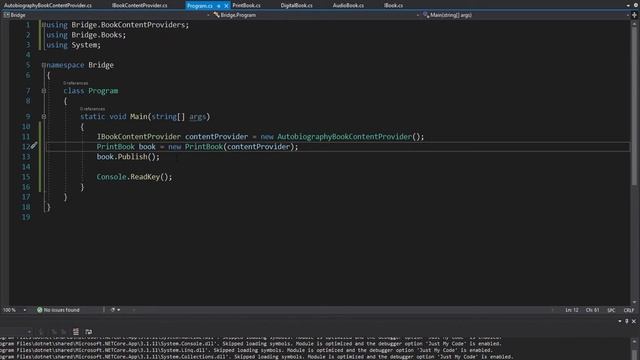Pin the Program.cs tab
This screenshot has width=640, height=360.
point(219,6)
